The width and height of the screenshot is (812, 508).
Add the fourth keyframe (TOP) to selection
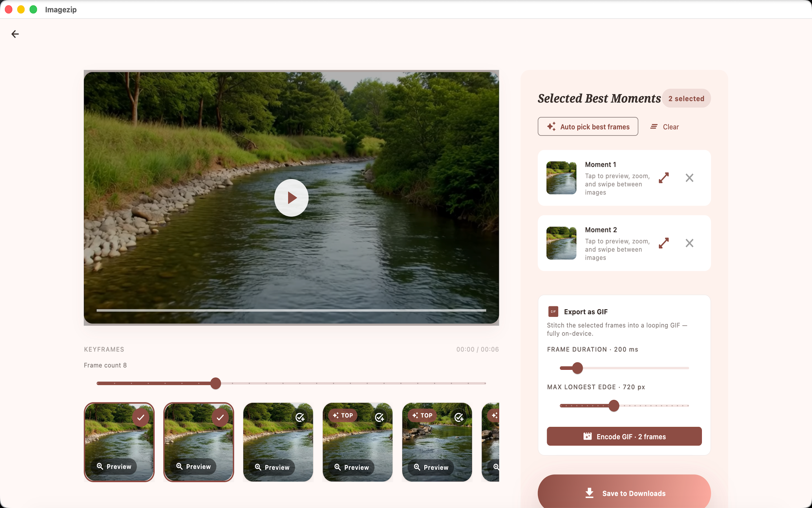coord(379,417)
